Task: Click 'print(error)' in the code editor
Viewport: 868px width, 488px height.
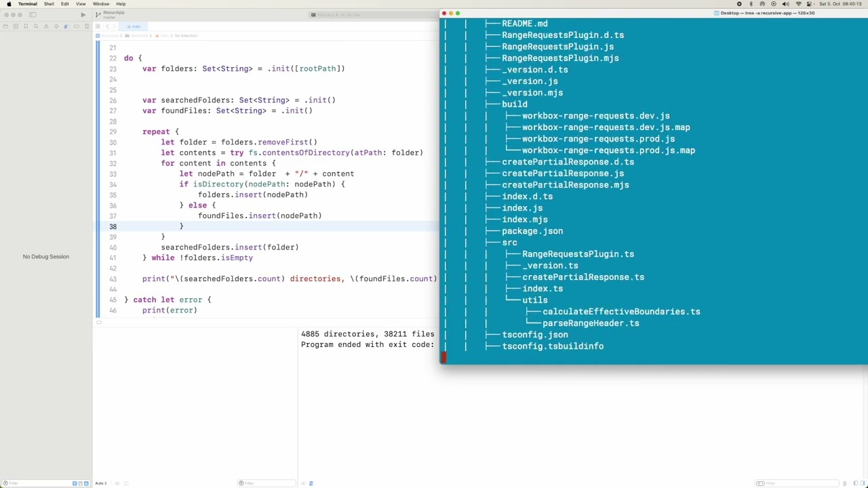Action: tap(170, 310)
